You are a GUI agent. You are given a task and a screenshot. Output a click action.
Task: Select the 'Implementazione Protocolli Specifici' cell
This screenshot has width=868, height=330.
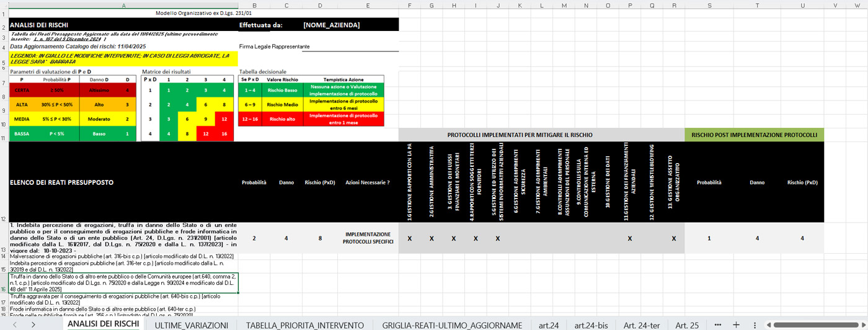[x=368, y=238]
